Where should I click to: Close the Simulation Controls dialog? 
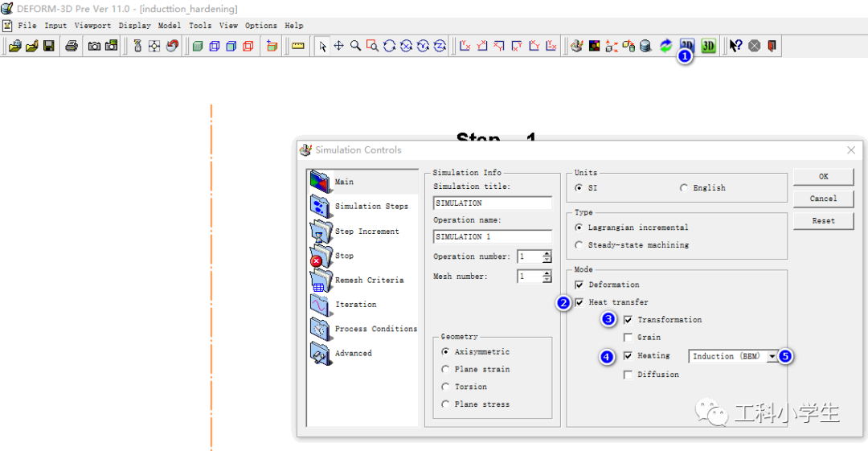851,150
